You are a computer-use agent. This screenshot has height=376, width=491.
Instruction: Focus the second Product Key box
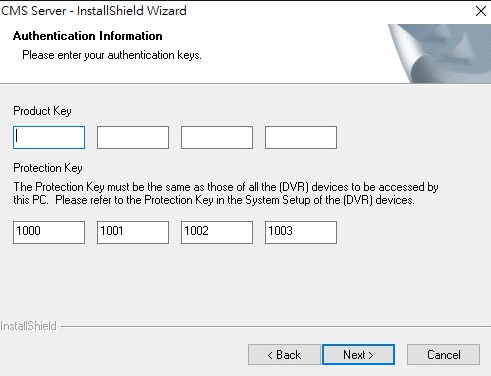(133, 137)
